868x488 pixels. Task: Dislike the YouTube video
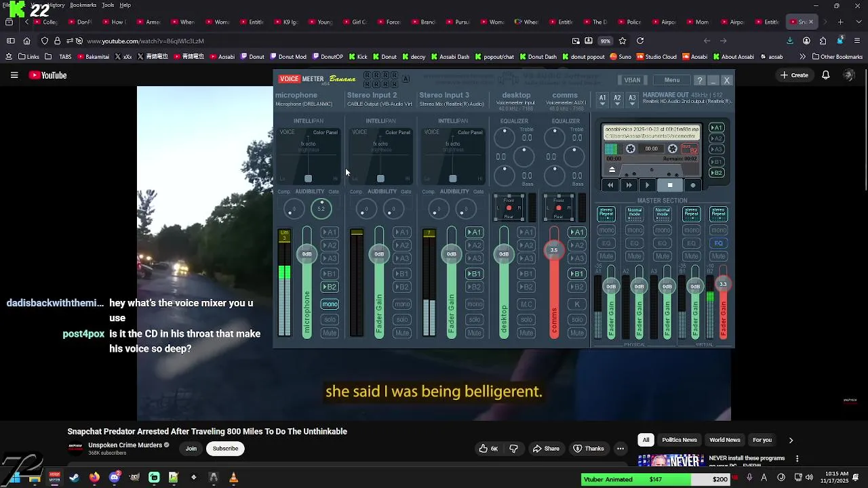click(513, 449)
